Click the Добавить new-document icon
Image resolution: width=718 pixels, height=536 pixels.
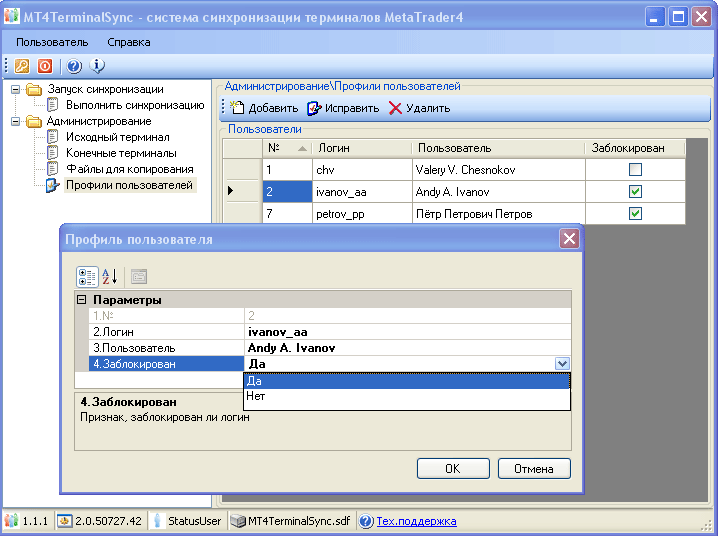[x=237, y=108]
